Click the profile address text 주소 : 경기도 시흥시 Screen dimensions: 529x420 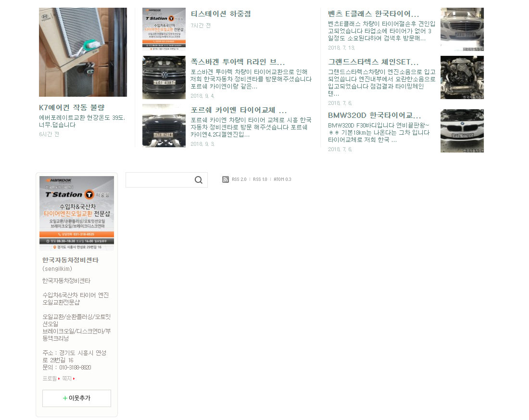[75, 356]
